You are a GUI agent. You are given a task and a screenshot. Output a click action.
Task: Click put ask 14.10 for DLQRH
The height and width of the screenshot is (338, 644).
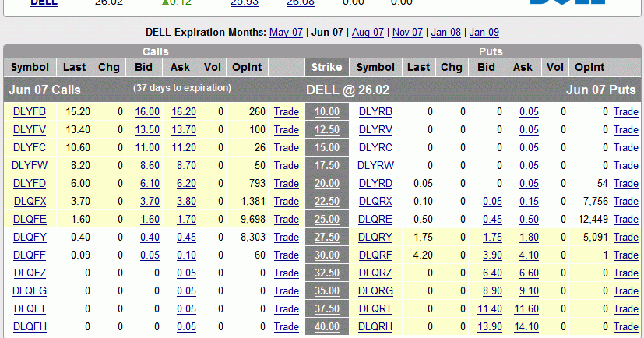coord(526,327)
